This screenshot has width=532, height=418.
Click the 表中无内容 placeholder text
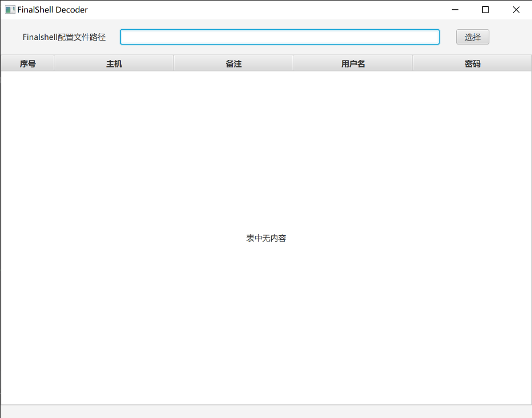[x=266, y=238]
